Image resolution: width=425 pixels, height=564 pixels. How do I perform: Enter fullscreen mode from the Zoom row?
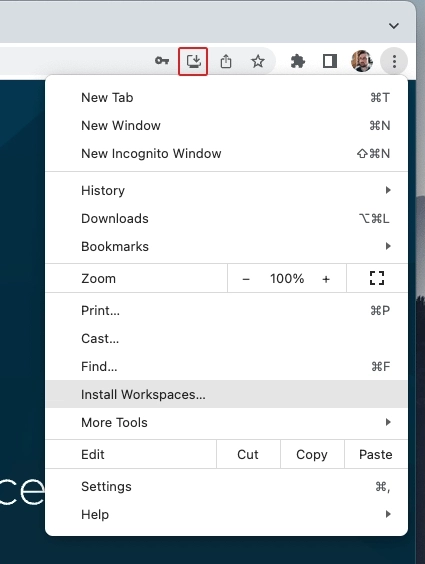(x=377, y=278)
